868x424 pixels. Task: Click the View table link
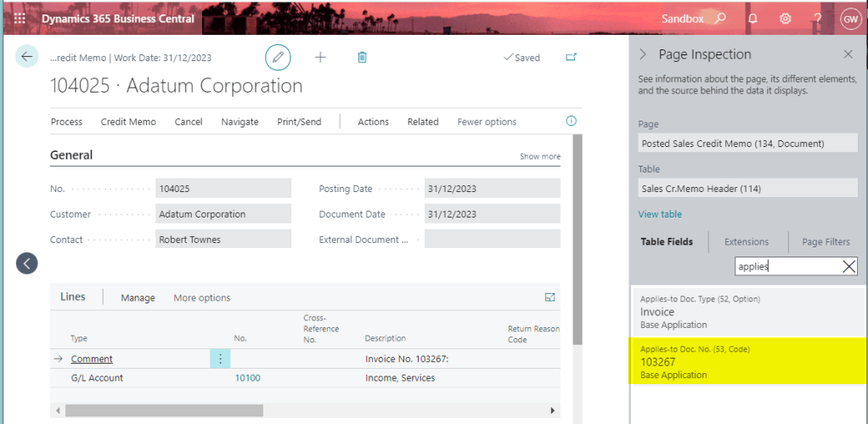click(660, 214)
